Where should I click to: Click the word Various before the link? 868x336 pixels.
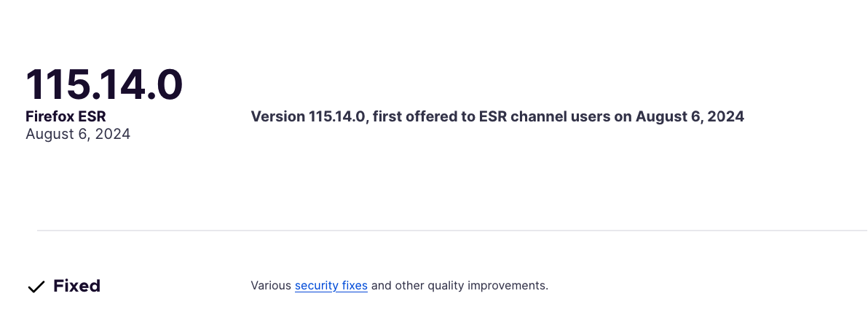[x=271, y=286]
